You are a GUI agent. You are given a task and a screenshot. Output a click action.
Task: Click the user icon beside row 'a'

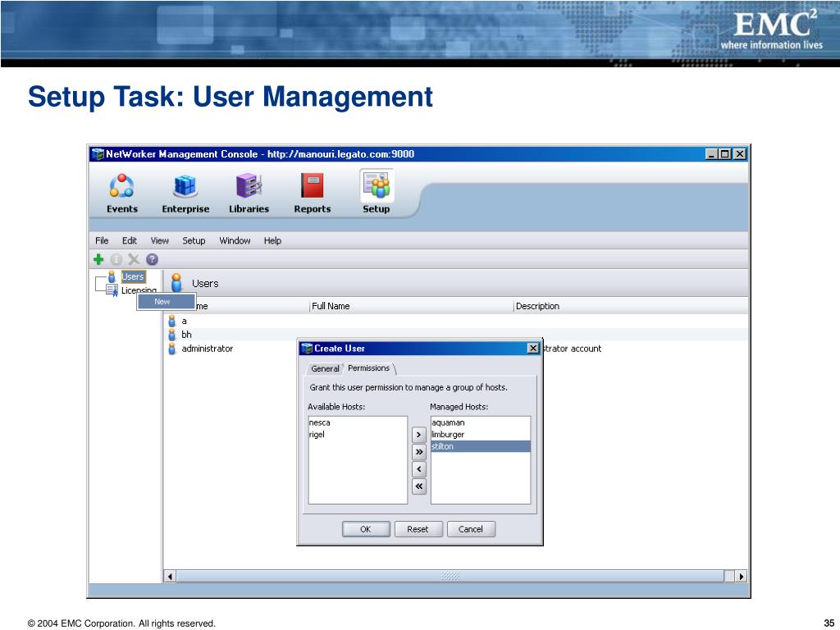pos(172,321)
